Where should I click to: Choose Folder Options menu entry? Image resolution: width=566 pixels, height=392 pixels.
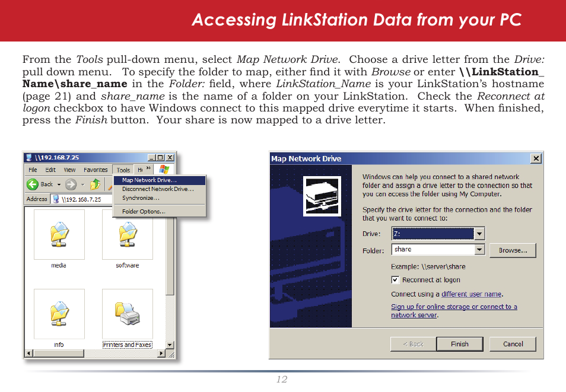click(x=160, y=212)
